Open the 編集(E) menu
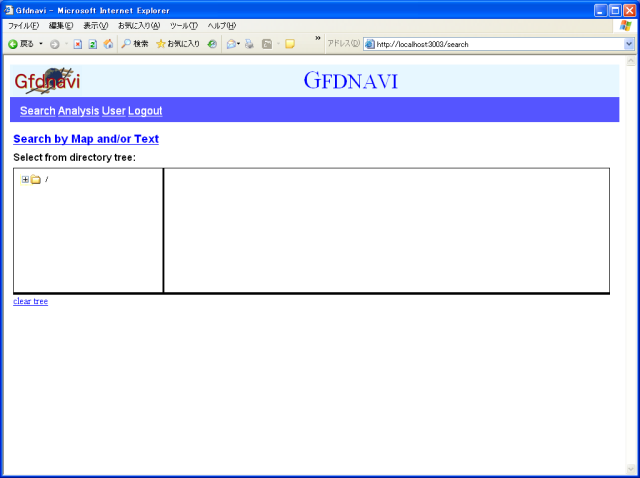This screenshot has height=478, width=640. click(x=61, y=26)
